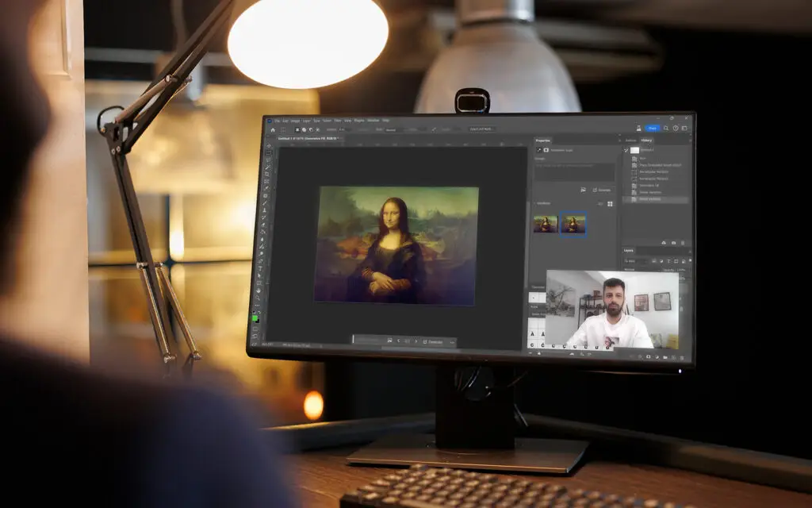Toggle layer filtering switch on or off
Screen dimensions: 812x508
(691, 260)
